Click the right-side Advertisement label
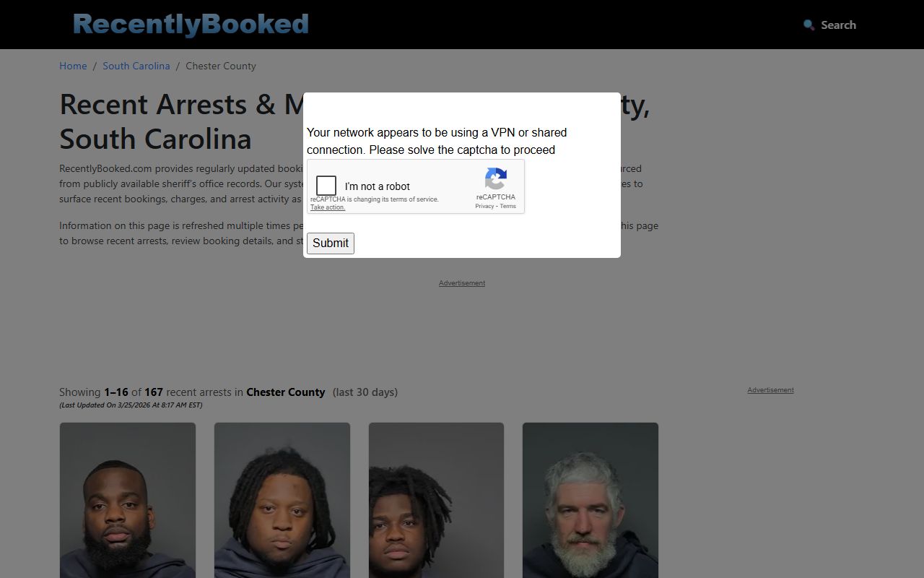Viewport: 924px width, 578px height. tap(770, 390)
